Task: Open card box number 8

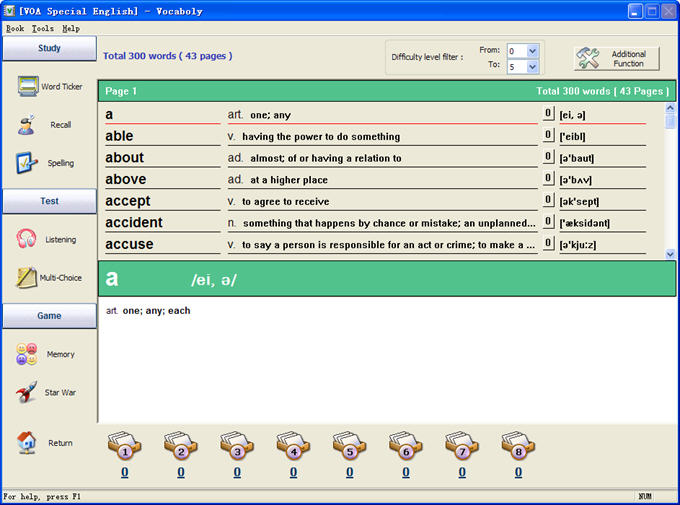Action: (518, 445)
